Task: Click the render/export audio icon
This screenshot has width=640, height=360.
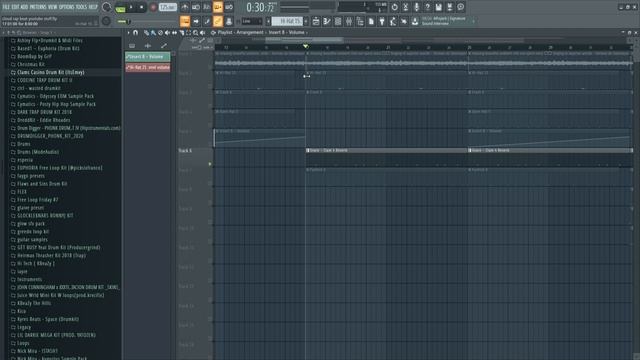Action: pyautogui.click(x=449, y=7)
